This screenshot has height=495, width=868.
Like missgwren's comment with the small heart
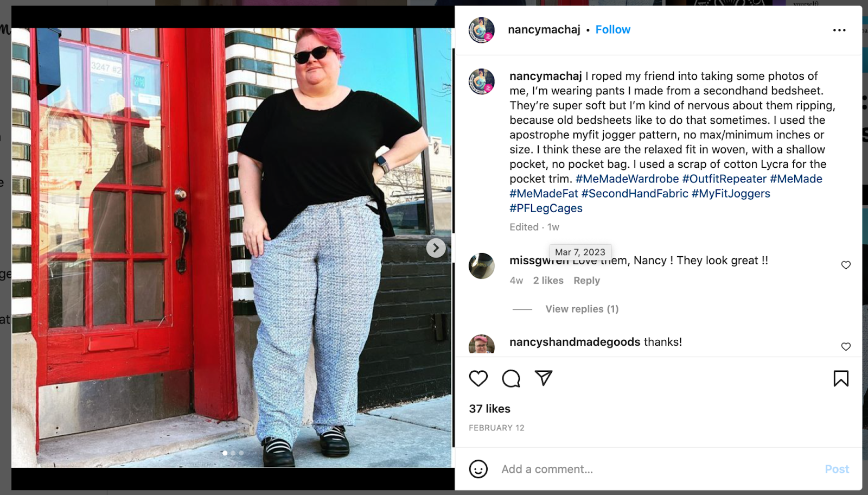[x=846, y=265]
